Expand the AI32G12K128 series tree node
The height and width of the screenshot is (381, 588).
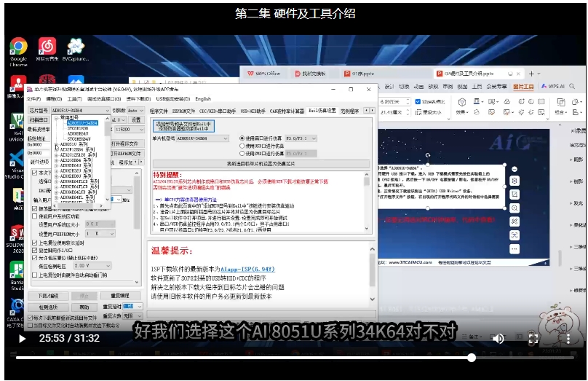(56, 155)
